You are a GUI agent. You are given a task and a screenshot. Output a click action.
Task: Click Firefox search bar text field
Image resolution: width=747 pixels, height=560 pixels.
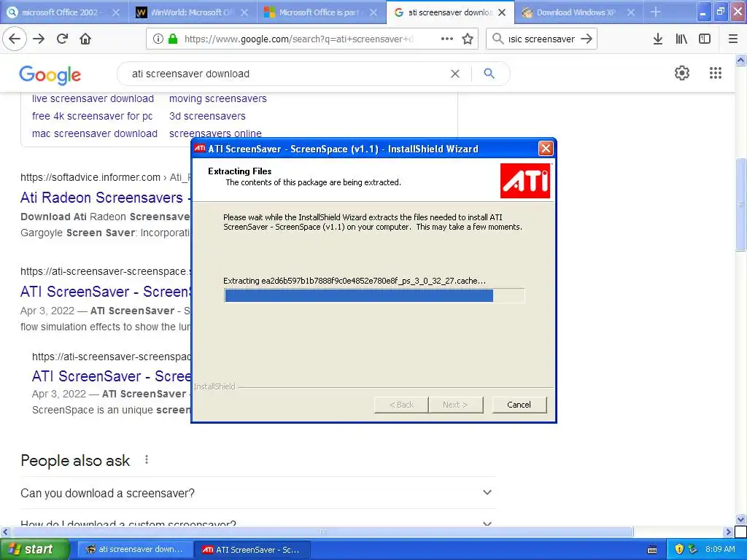pos(541,39)
